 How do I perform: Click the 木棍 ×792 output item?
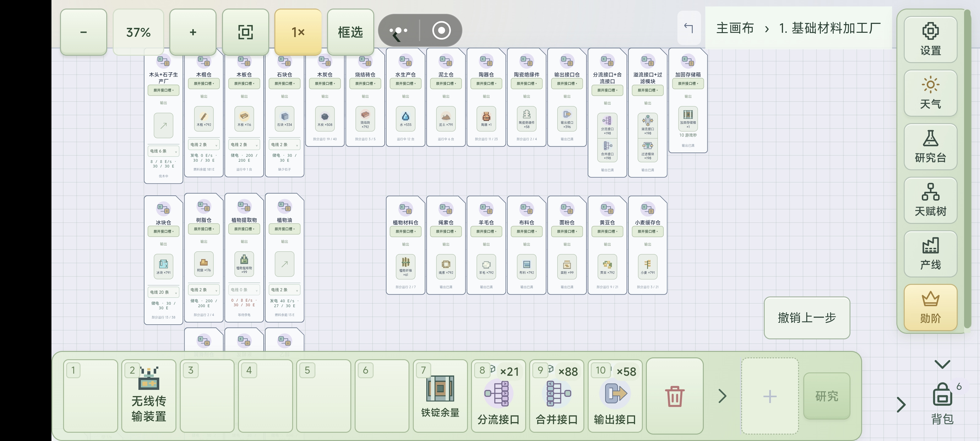[x=204, y=119]
